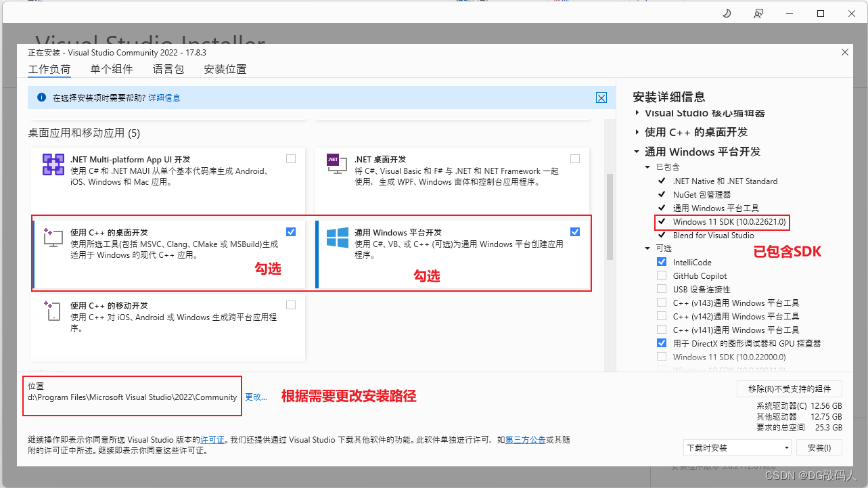Click the .NET Native 和 .NET Standard item

725,181
